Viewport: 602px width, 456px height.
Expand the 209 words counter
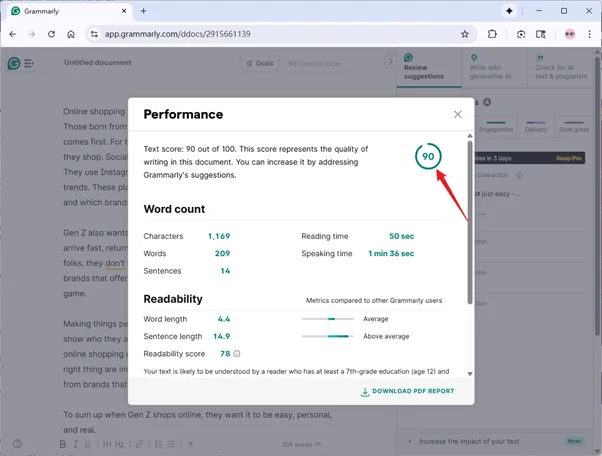302,444
